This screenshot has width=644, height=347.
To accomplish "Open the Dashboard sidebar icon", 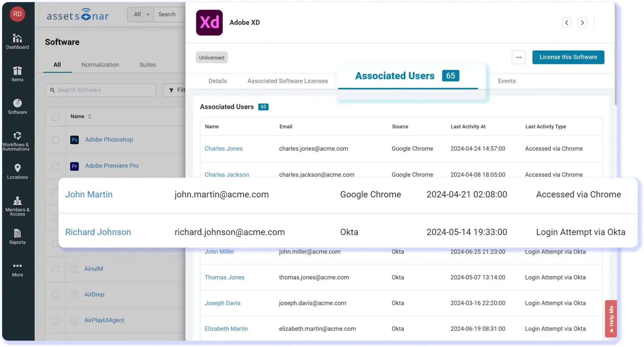I will tap(17, 42).
